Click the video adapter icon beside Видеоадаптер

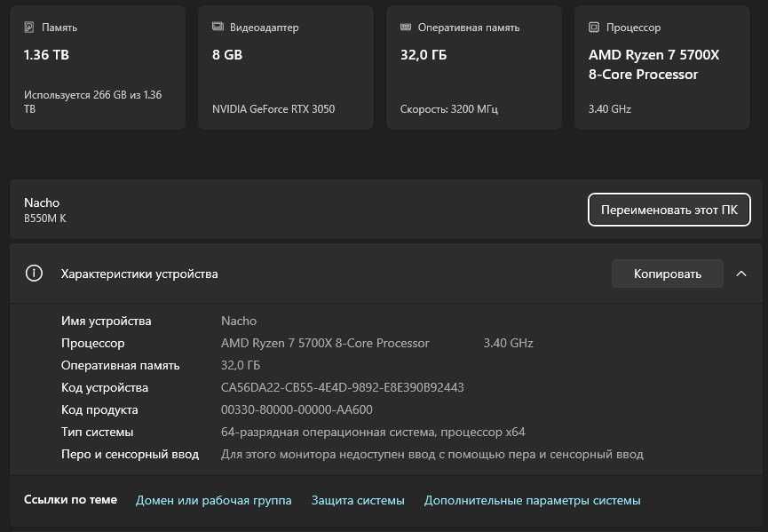point(218,27)
